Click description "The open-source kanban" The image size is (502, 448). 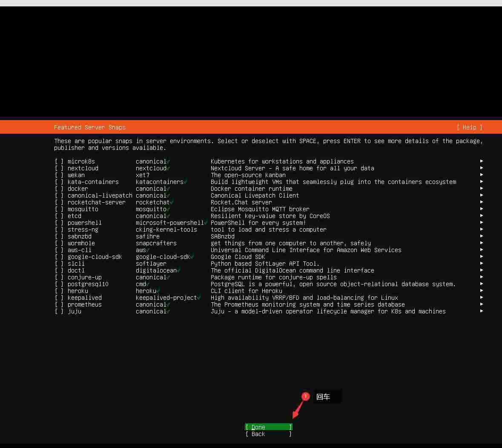tap(248, 175)
